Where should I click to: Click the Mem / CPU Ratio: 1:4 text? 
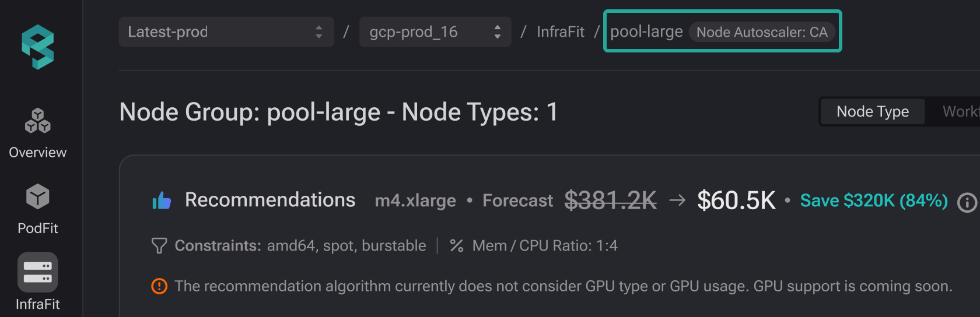(545, 246)
